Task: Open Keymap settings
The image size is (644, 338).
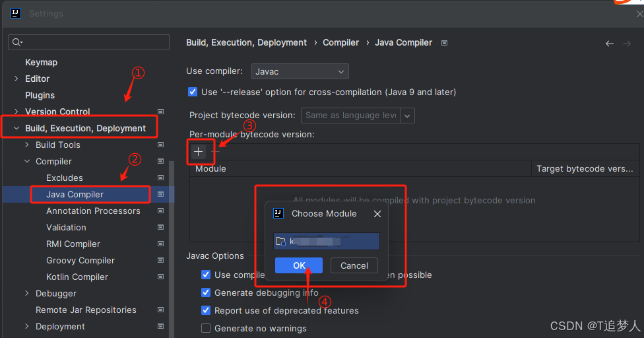Action: click(41, 63)
